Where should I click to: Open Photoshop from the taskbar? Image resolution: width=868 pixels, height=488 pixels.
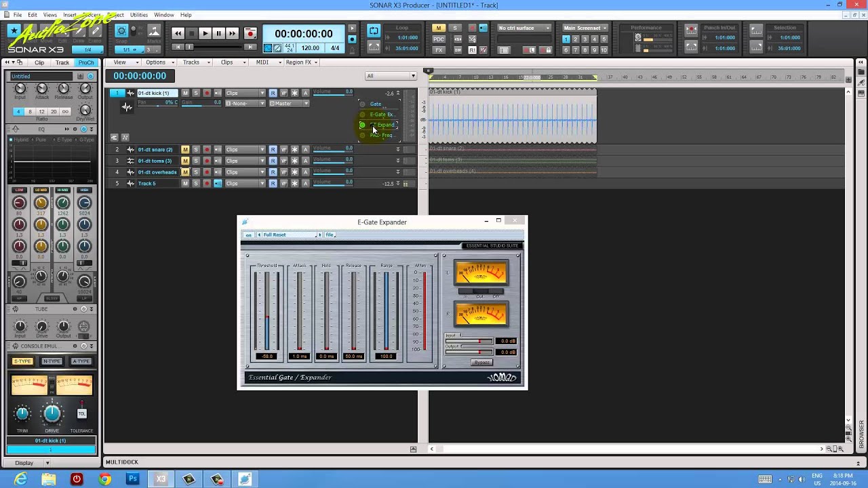133,479
